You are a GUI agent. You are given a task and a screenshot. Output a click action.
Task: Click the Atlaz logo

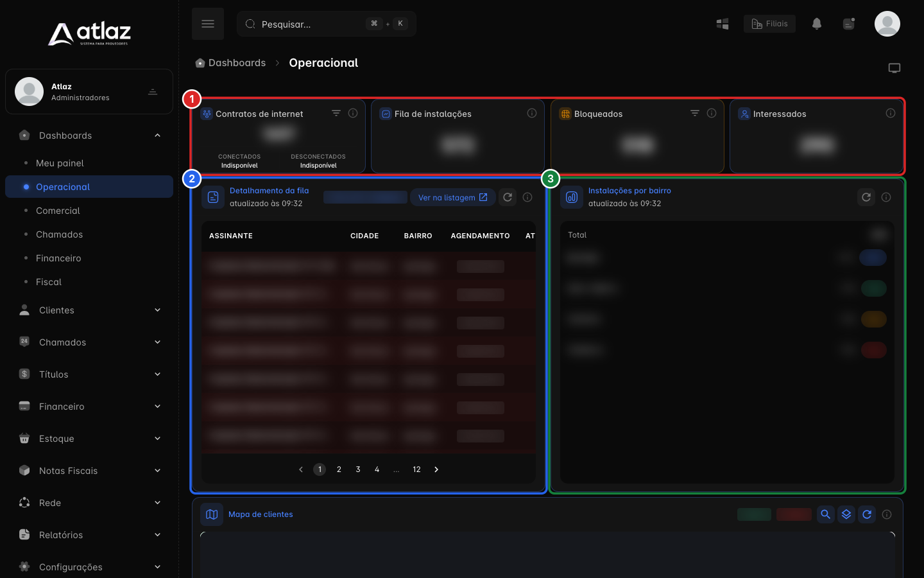[89, 33]
